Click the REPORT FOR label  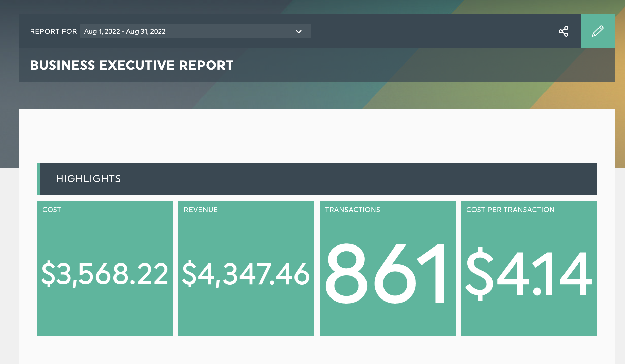point(53,31)
